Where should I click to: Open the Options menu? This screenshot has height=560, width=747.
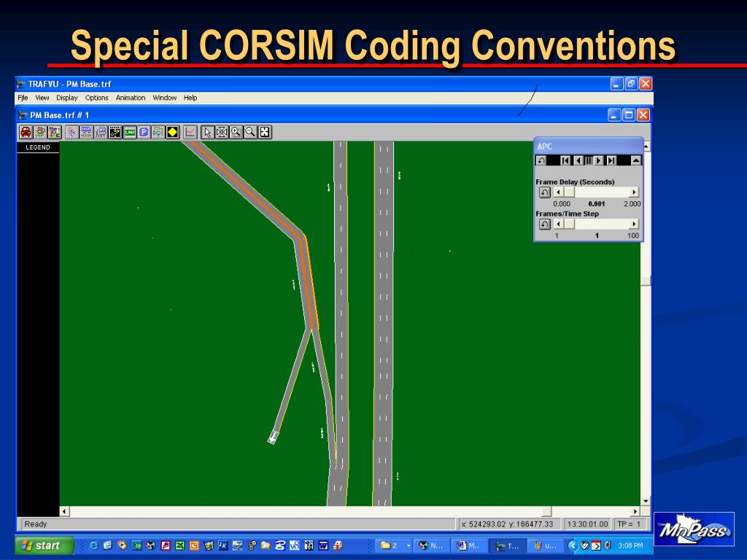pyautogui.click(x=96, y=98)
